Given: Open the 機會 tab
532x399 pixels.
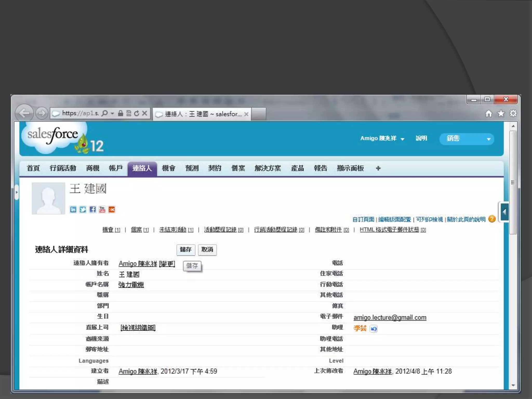Looking at the screenshot, I should click(x=169, y=168).
